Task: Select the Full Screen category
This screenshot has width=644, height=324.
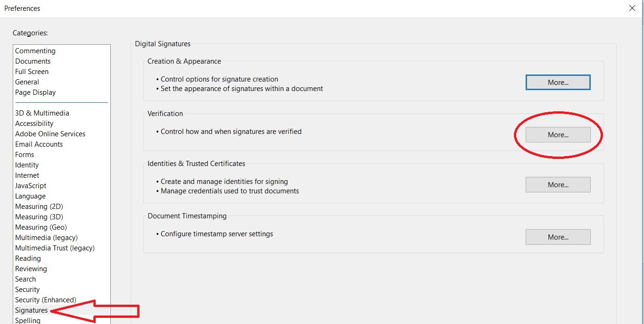Action: (32, 72)
